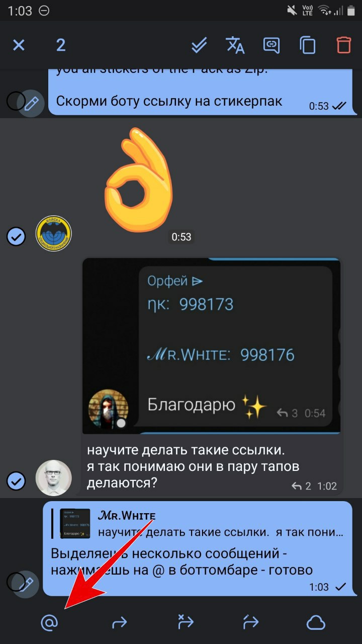
Task: Open the quoted Mr.White reply preview
Action: point(200,523)
